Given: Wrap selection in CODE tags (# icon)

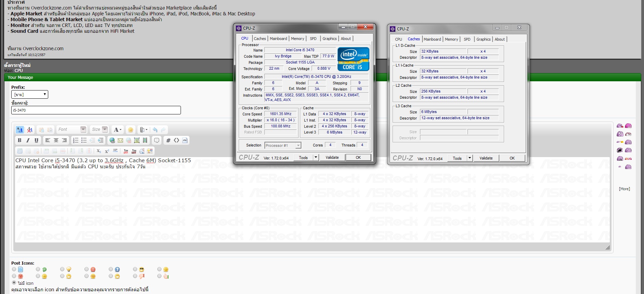Looking at the screenshot, I should (168, 140).
